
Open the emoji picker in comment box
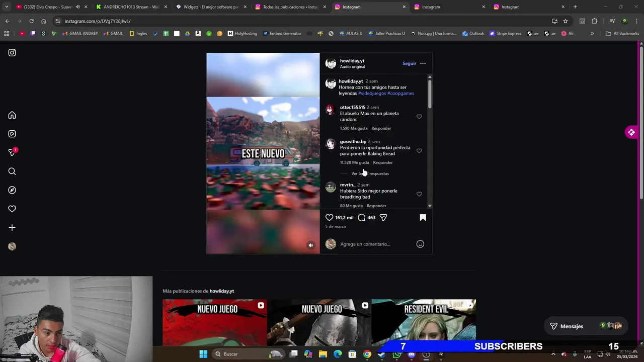[420, 244]
